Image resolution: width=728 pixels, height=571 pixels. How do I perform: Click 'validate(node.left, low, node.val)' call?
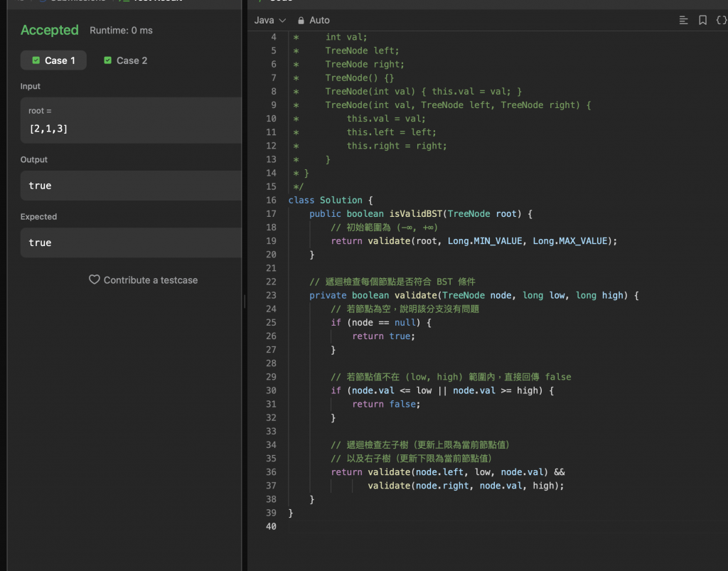tap(458, 472)
